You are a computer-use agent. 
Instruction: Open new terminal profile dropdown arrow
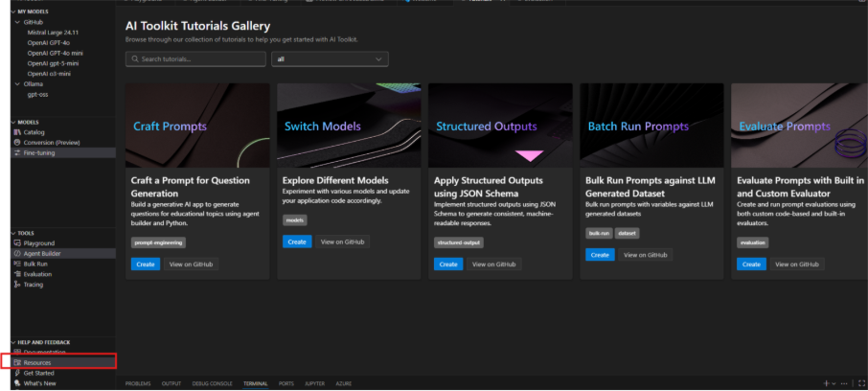(834, 383)
